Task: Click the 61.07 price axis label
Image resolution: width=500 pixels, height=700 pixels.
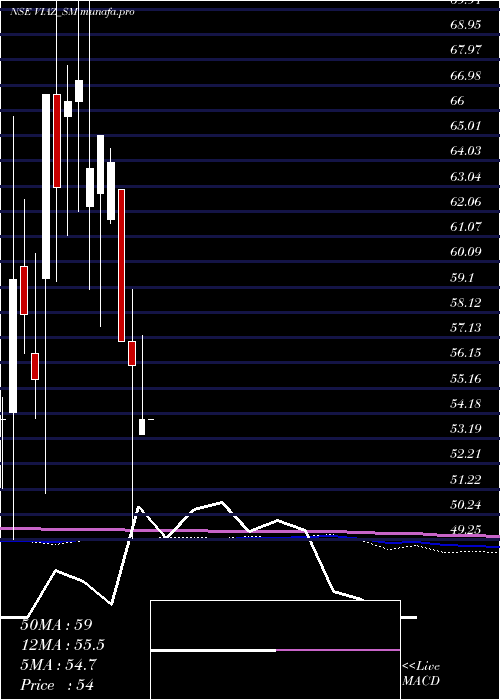Action: 465,227
